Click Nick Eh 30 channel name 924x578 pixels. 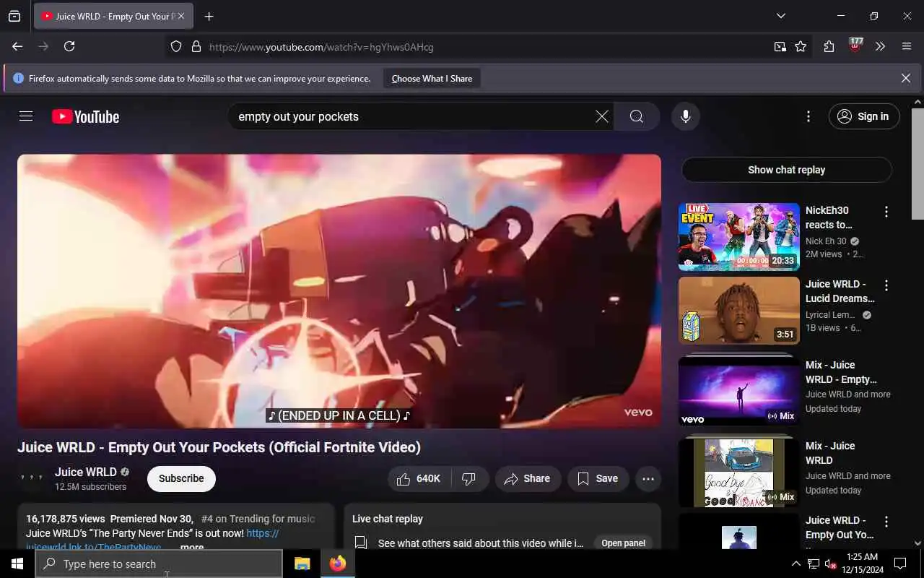(x=826, y=241)
